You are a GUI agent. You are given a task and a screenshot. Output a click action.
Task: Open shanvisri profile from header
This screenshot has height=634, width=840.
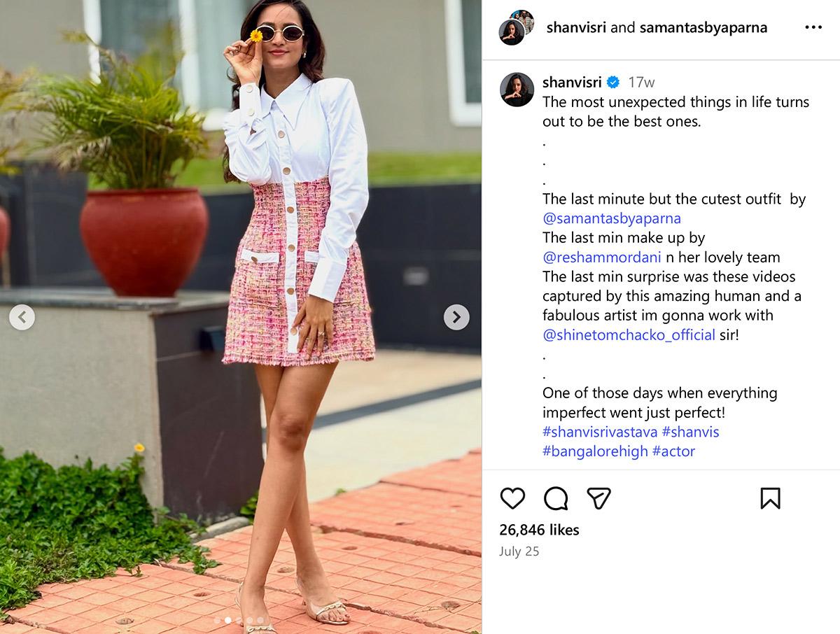click(576, 28)
